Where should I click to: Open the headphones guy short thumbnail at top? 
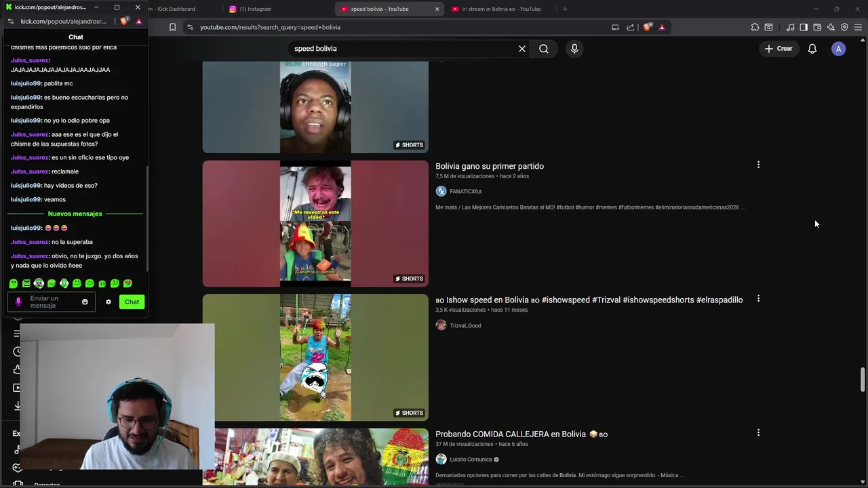[315, 107]
